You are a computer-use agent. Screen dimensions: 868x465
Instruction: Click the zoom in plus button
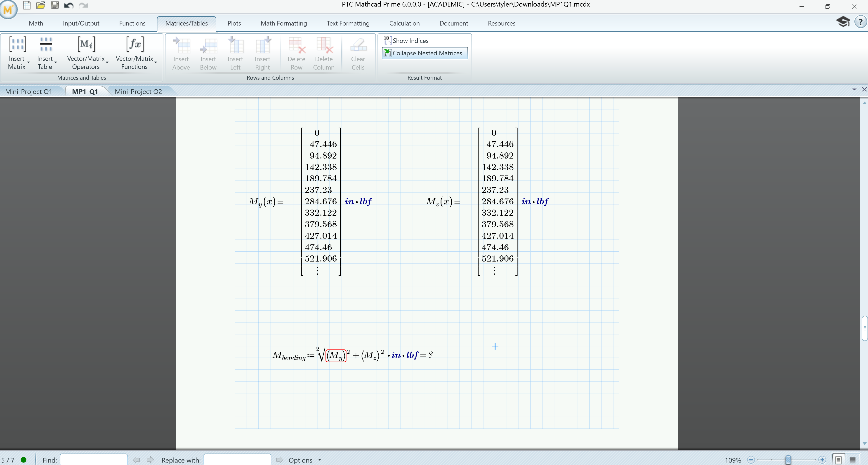(822, 460)
